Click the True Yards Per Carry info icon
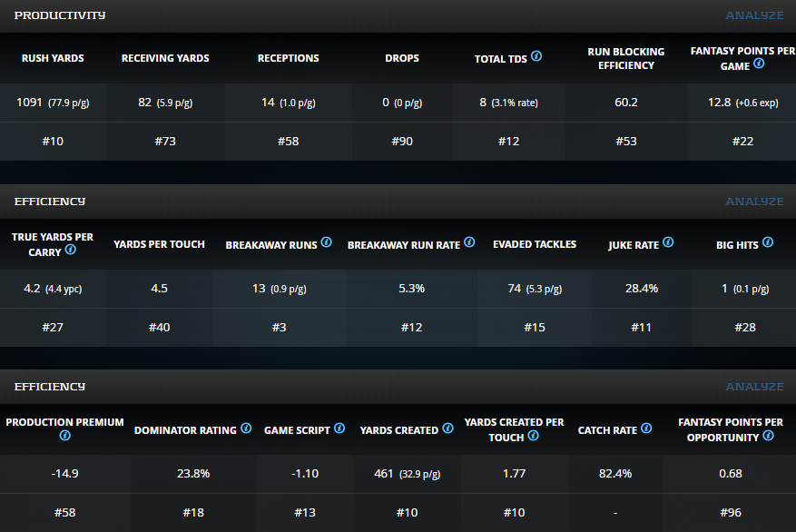Image resolution: width=796 pixels, height=532 pixels. 70,250
